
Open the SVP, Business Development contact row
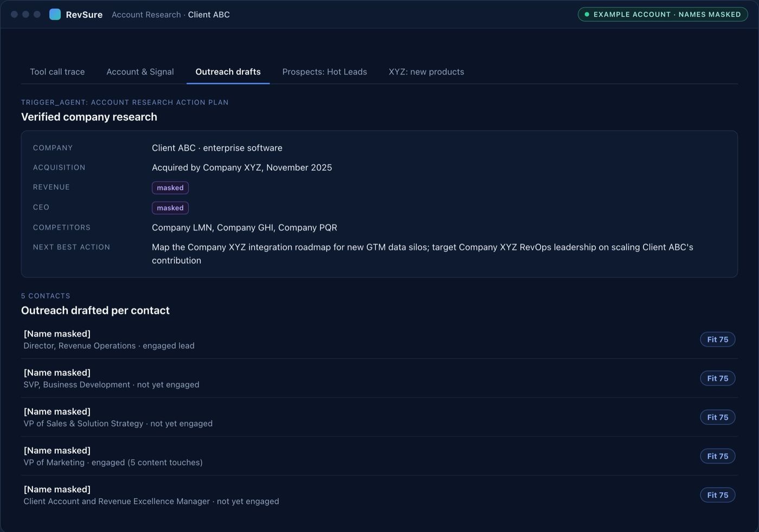click(x=379, y=379)
